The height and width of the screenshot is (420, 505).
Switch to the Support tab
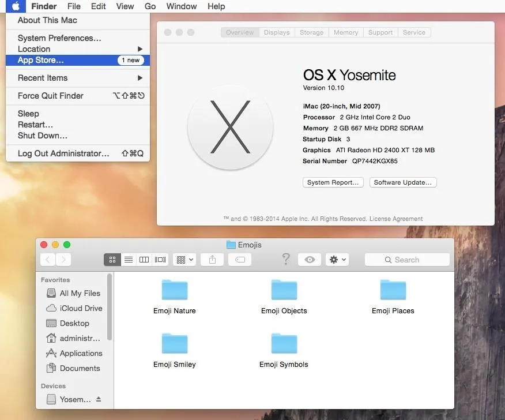point(380,32)
